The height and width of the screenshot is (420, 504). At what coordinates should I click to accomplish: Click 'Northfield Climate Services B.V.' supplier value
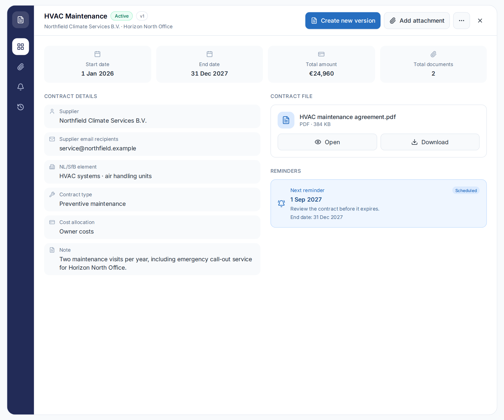(x=103, y=121)
